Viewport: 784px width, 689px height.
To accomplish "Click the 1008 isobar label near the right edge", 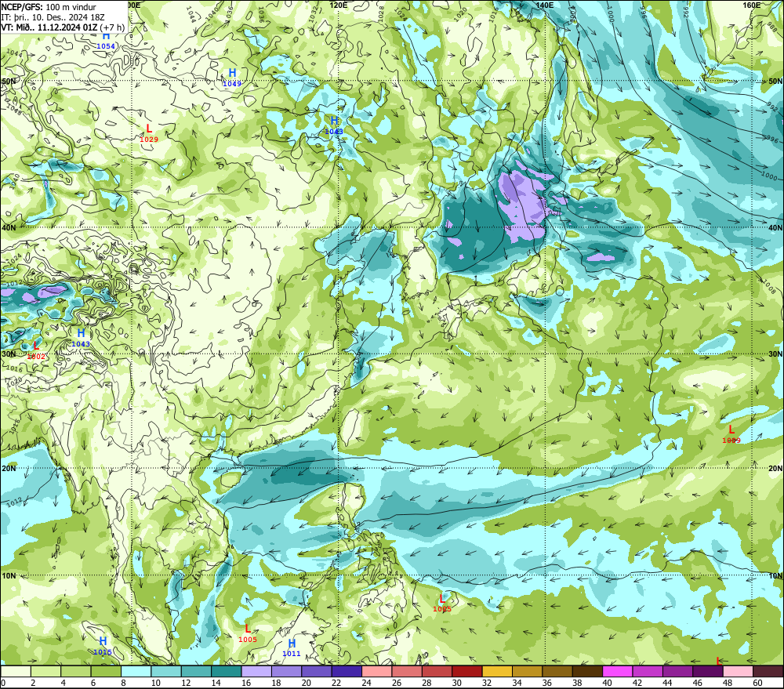I will coord(771,286).
